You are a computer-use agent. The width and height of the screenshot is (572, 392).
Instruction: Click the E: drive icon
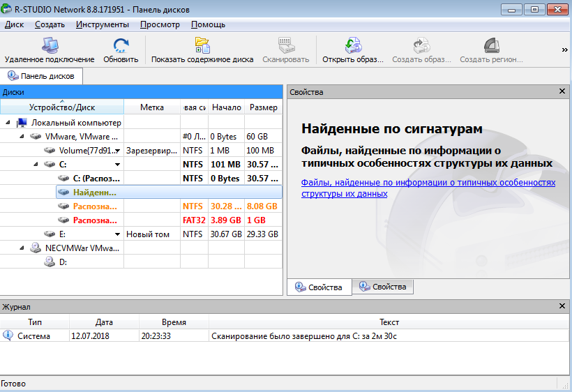(50, 234)
